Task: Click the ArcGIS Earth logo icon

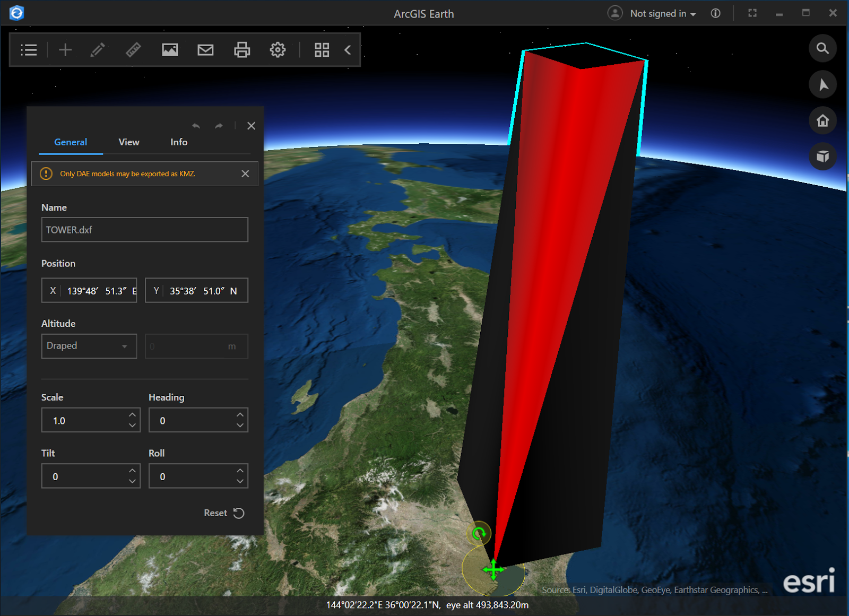Action: [16, 13]
